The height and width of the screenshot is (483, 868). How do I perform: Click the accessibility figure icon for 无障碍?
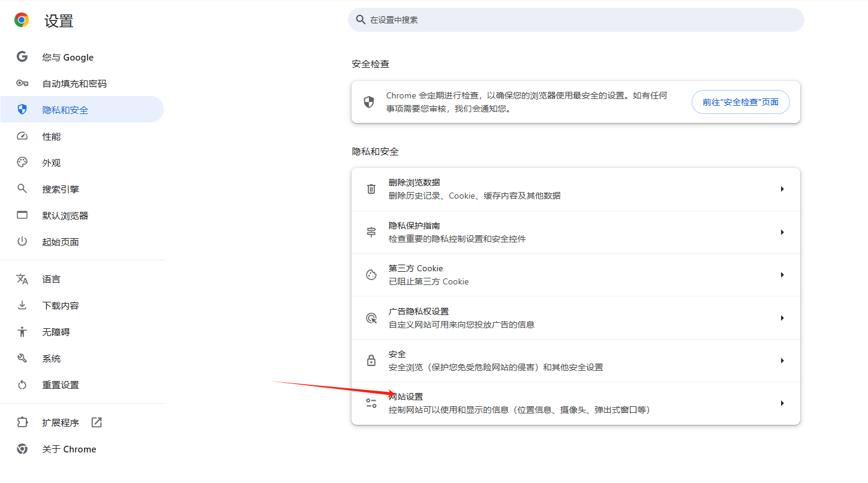(x=22, y=332)
